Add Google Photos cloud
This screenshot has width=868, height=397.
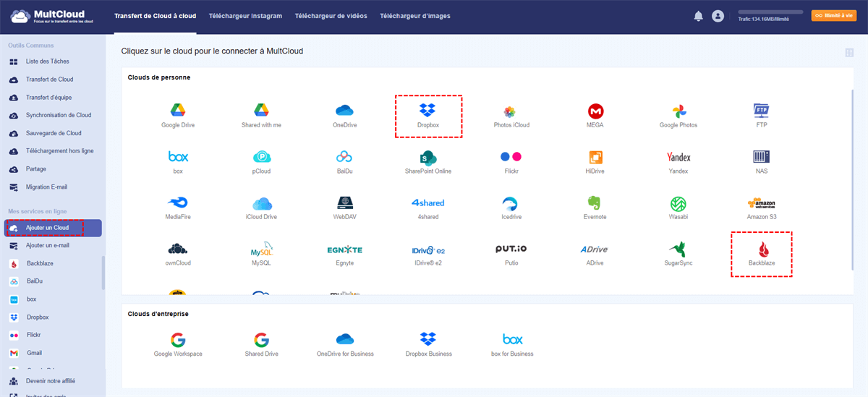pyautogui.click(x=678, y=111)
